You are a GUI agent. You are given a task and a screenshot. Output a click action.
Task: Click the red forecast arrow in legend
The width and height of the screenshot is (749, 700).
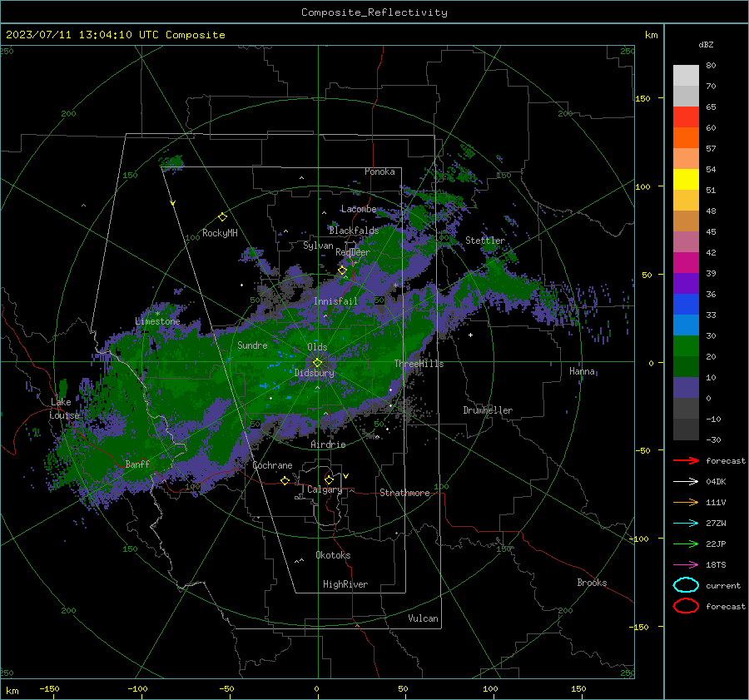coord(686,460)
